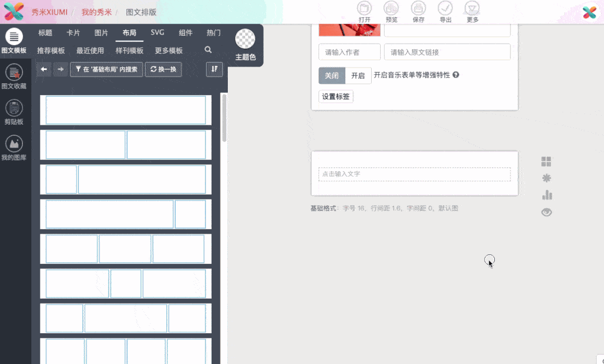
Task: Select 开启 to enable enhanced features
Action: pyautogui.click(x=358, y=75)
